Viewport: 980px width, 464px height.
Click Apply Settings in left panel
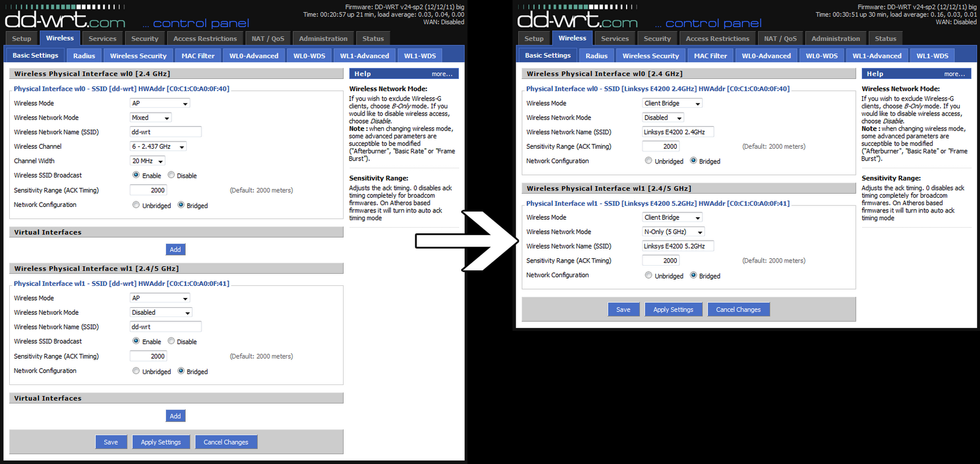(x=161, y=442)
